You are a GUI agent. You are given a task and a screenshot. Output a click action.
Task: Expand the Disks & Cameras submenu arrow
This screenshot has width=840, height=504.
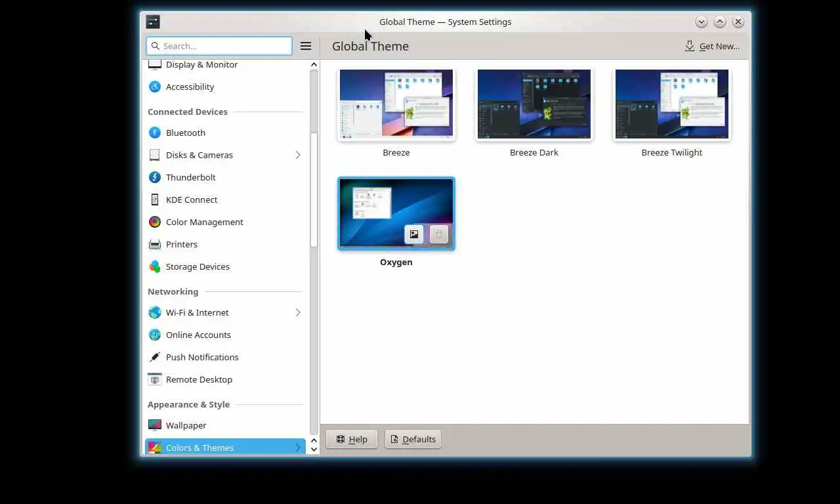click(x=298, y=155)
